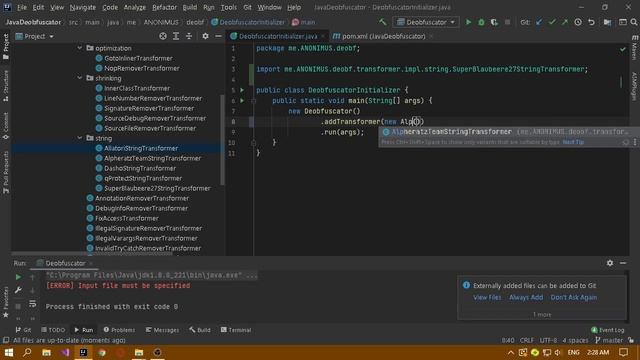Run with coverage icon in toolbar
The height and width of the screenshot is (360, 640).
[494, 22]
